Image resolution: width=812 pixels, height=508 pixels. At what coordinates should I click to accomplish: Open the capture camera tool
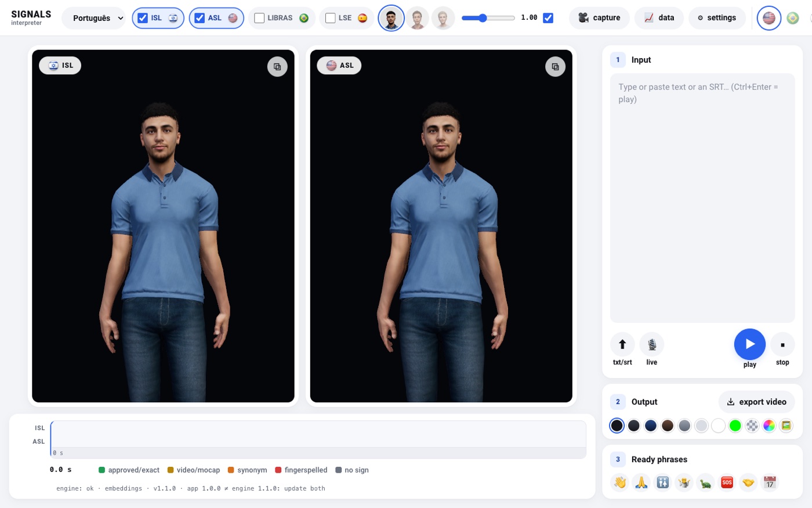click(599, 18)
